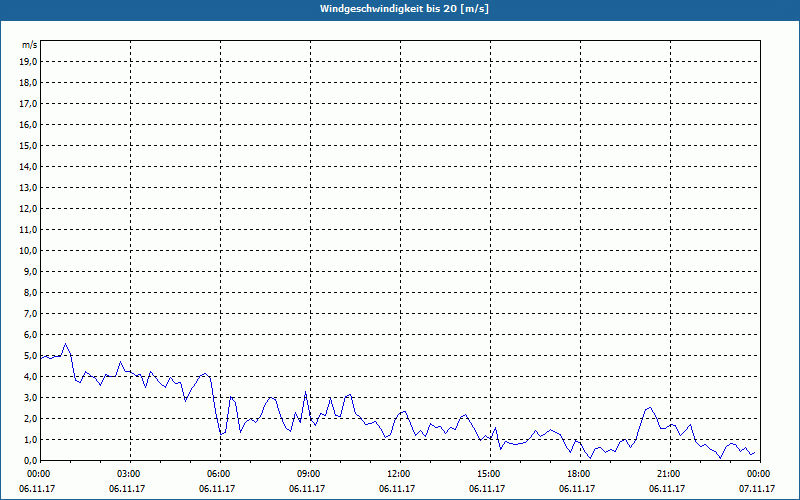Pick the 06.11.17 date under 15:00
This screenshot has width=800, height=500.
(x=487, y=489)
